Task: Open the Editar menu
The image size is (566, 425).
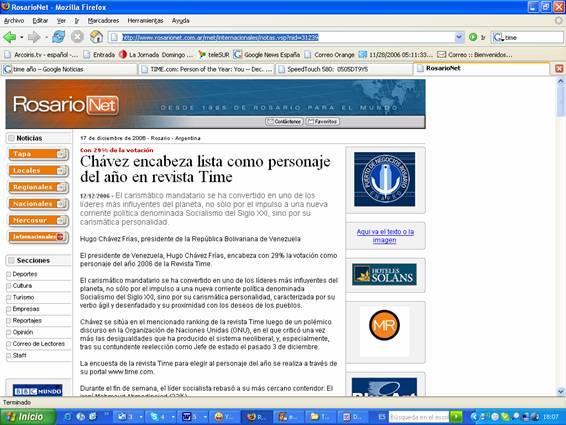Action: click(40, 21)
